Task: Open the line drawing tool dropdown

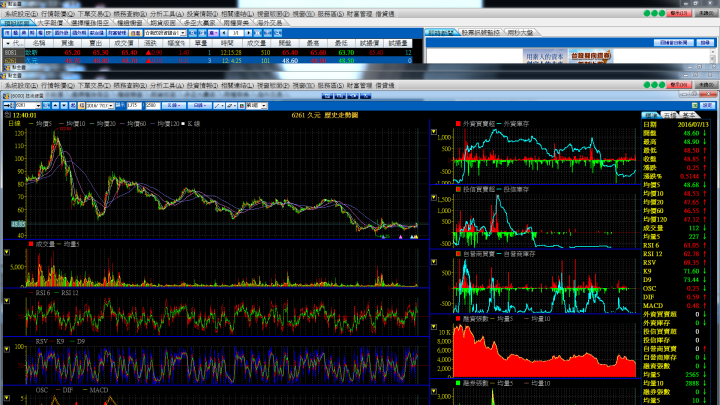Action: pos(219,106)
